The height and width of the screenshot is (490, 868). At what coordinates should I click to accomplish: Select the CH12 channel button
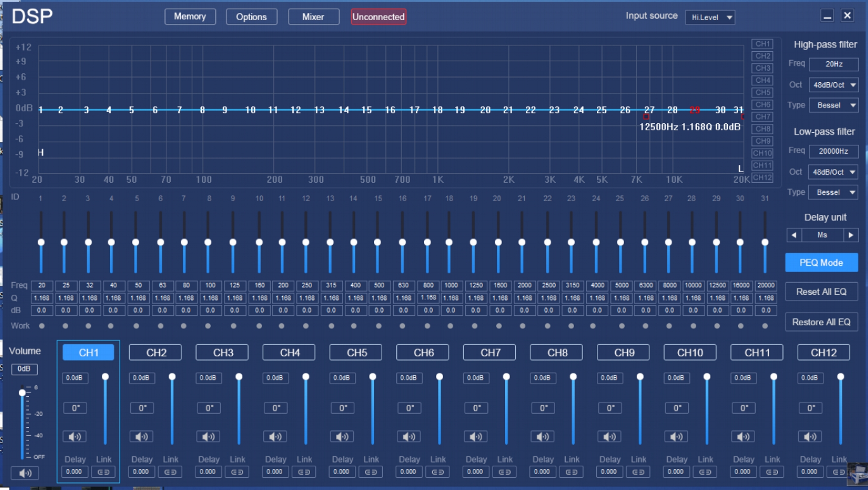coord(823,352)
